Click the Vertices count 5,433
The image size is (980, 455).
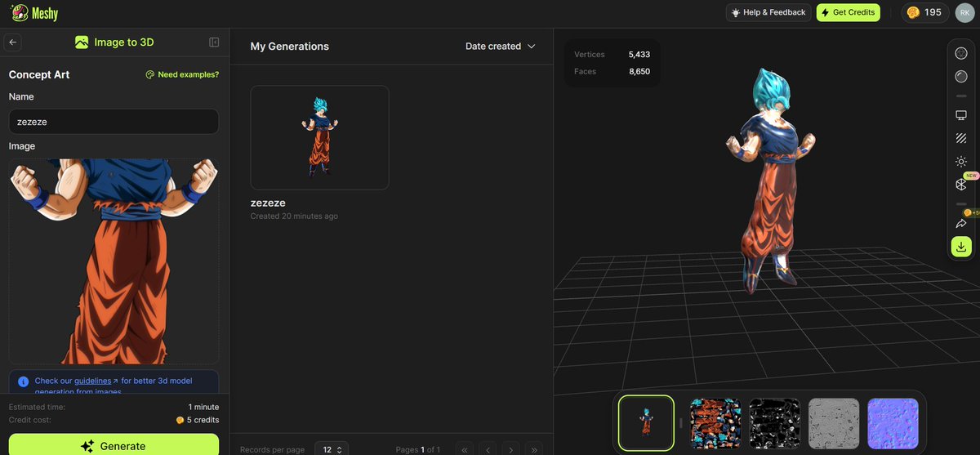(x=639, y=55)
